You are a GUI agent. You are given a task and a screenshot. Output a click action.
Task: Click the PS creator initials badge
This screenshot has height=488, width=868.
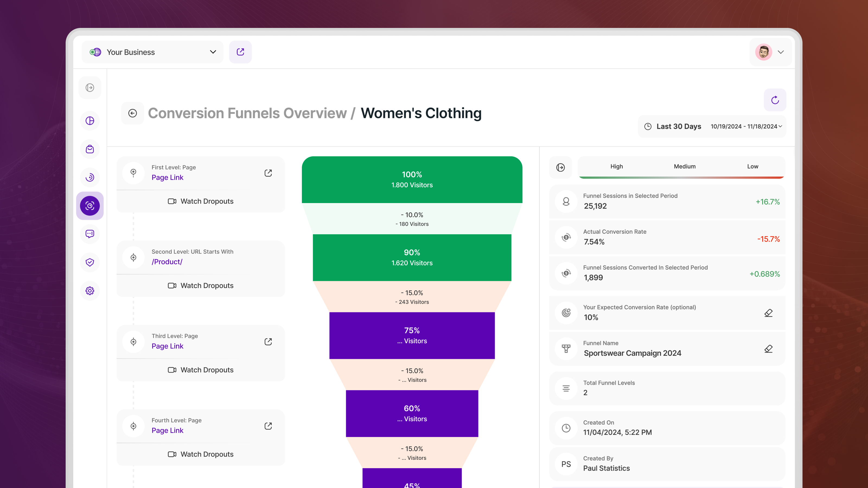(566, 464)
